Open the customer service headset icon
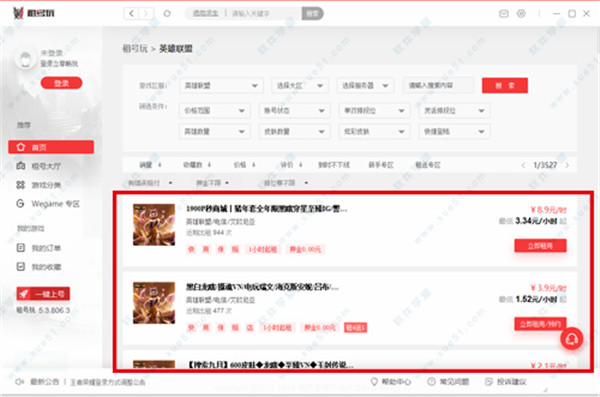This screenshot has height=397, width=600. click(572, 339)
